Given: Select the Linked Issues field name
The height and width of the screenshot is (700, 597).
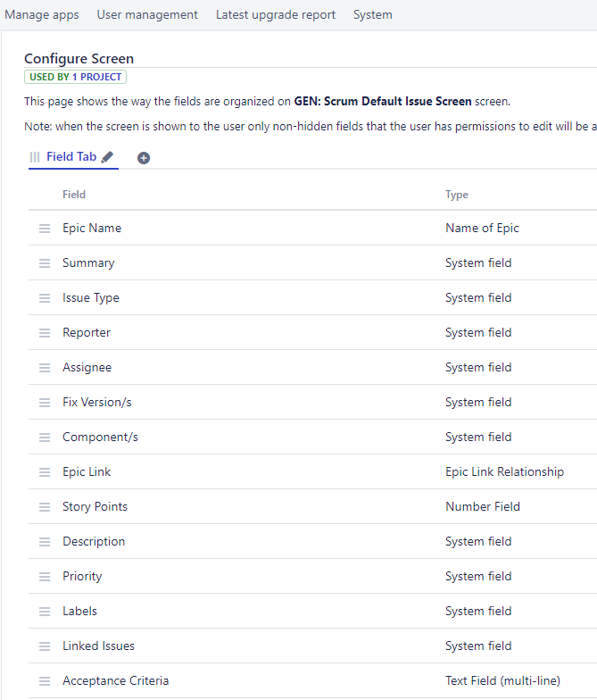Looking at the screenshot, I should pos(98,646).
